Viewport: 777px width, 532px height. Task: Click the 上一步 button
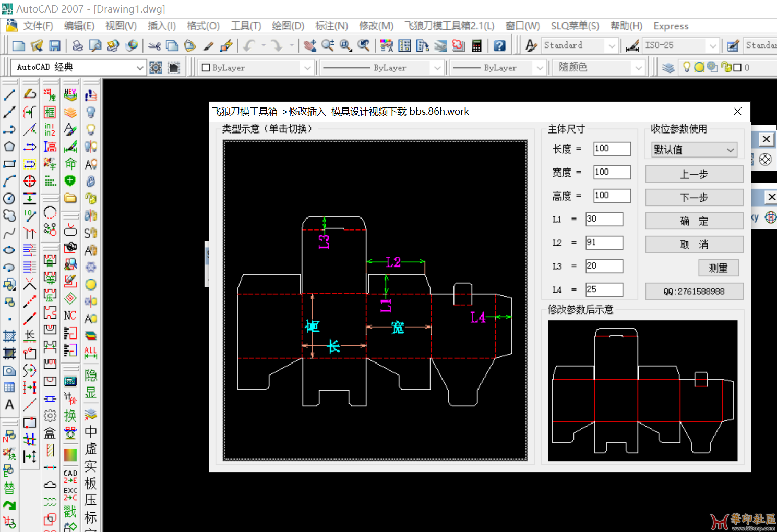[x=694, y=174]
